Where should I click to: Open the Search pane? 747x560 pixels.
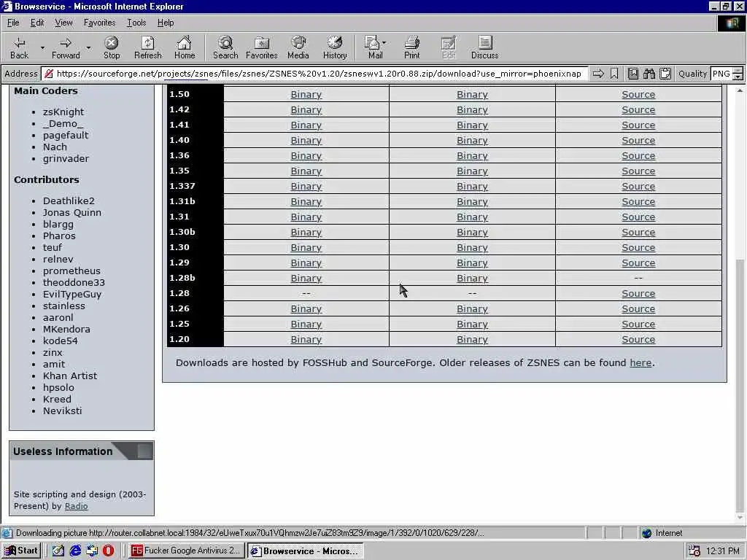[225, 47]
